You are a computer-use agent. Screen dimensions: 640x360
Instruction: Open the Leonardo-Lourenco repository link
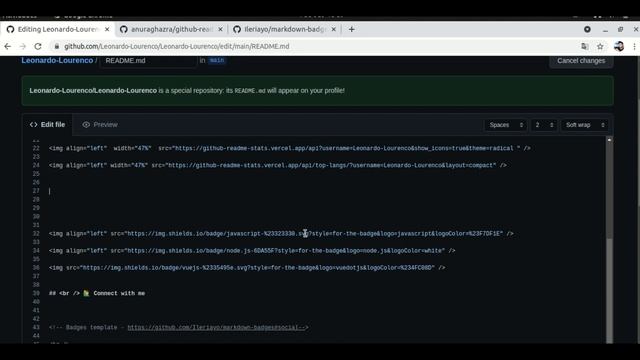coord(57,60)
